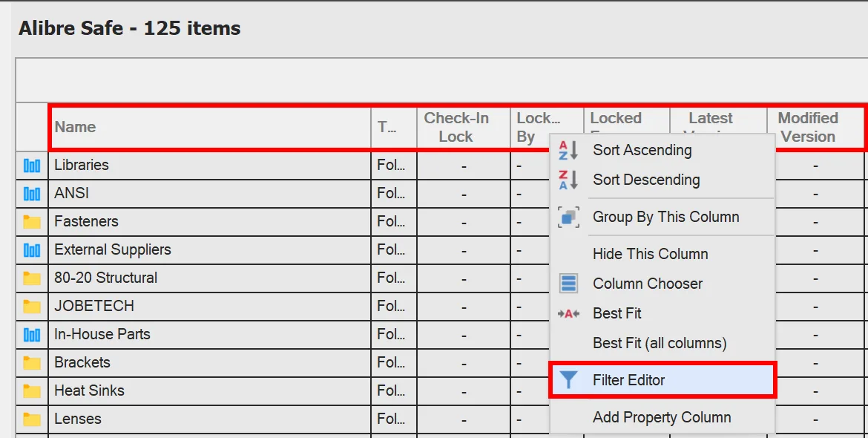Select Best Fit (all columns)
Image resolution: width=868 pixels, height=438 pixels.
662,343
